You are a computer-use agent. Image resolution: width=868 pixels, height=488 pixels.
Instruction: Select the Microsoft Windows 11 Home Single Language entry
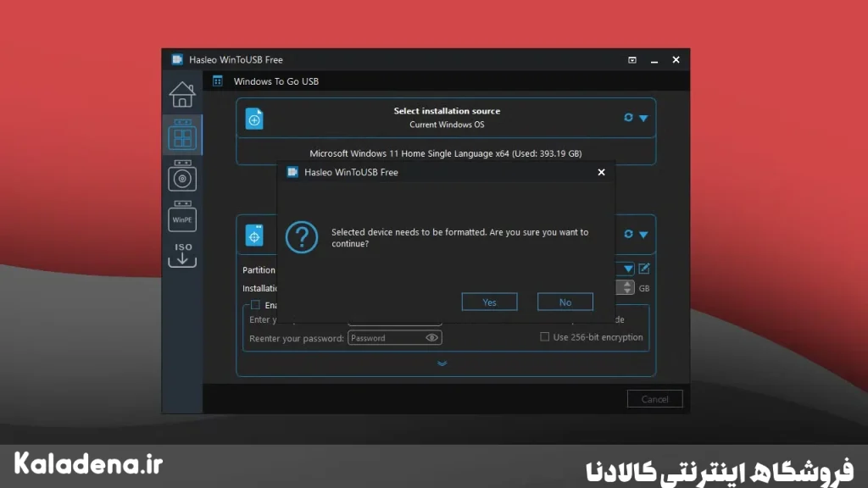446,153
